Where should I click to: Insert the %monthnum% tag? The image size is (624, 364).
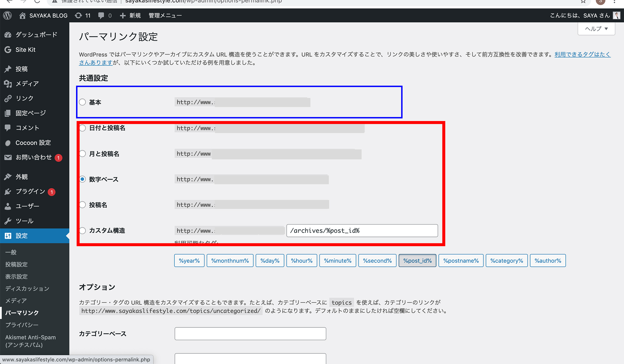tap(230, 261)
